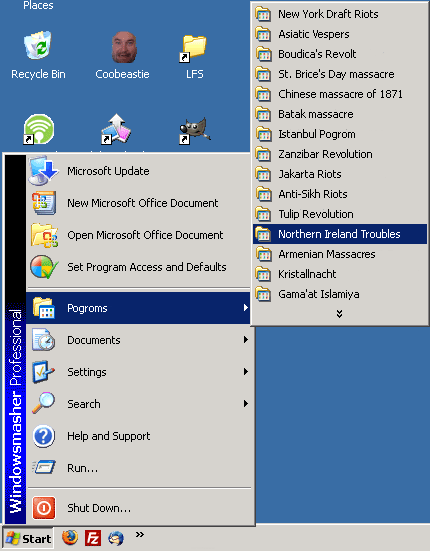Click the Gama'at Islamiya text
This screenshot has height=551, width=430.
click(x=319, y=294)
